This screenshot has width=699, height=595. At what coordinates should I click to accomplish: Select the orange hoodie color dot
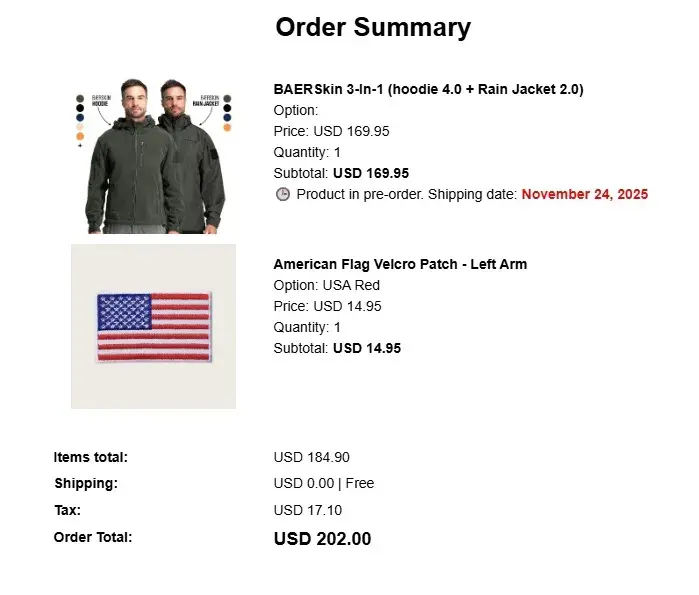(80, 136)
